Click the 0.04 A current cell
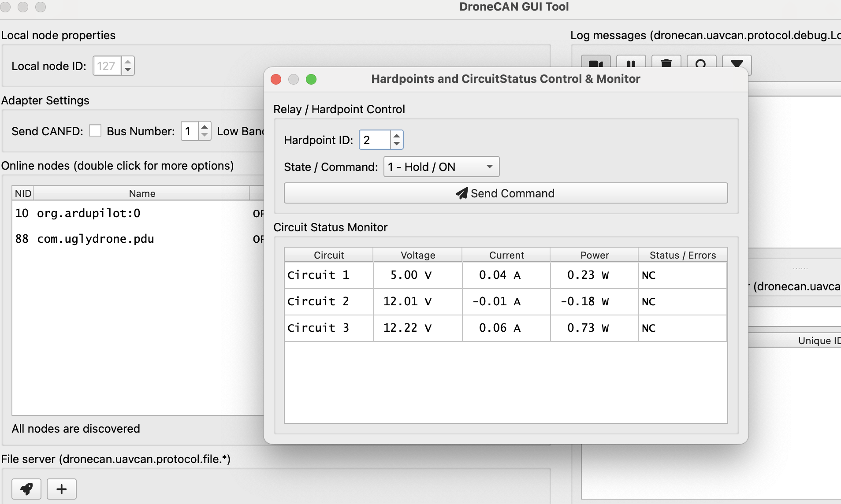Viewport: 841px width, 504px height. click(x=506, y=275)
